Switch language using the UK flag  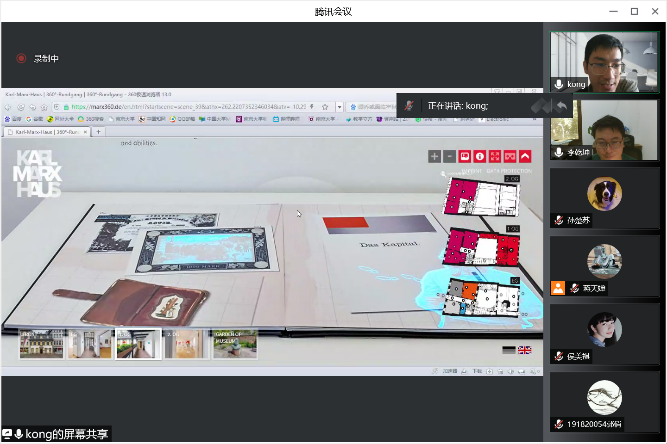click(x=525, y=350)
